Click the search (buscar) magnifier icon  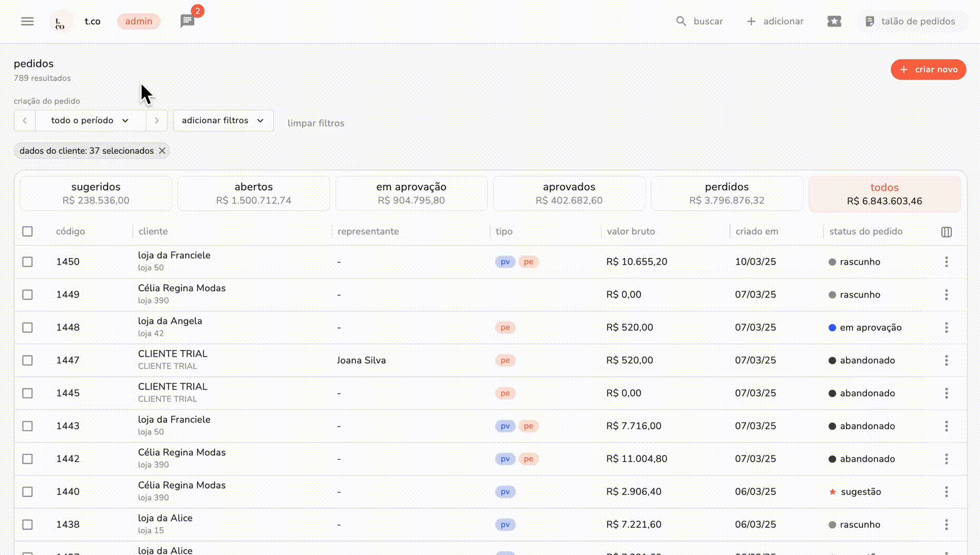coord(682,21)
